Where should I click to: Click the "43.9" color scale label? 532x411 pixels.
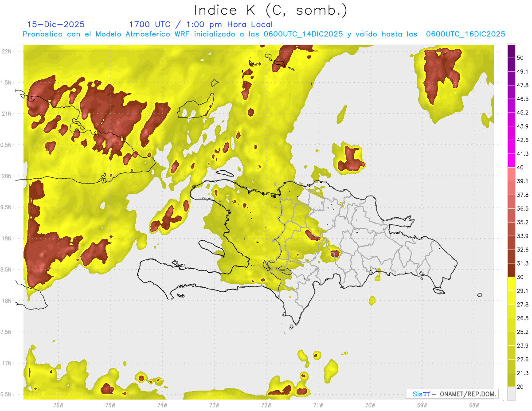(x=523, y=126)
